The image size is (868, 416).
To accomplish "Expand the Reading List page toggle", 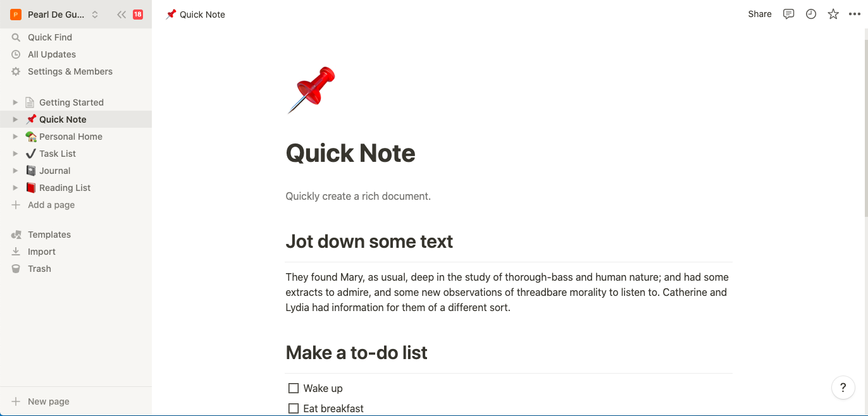I will tap(16, 188).
